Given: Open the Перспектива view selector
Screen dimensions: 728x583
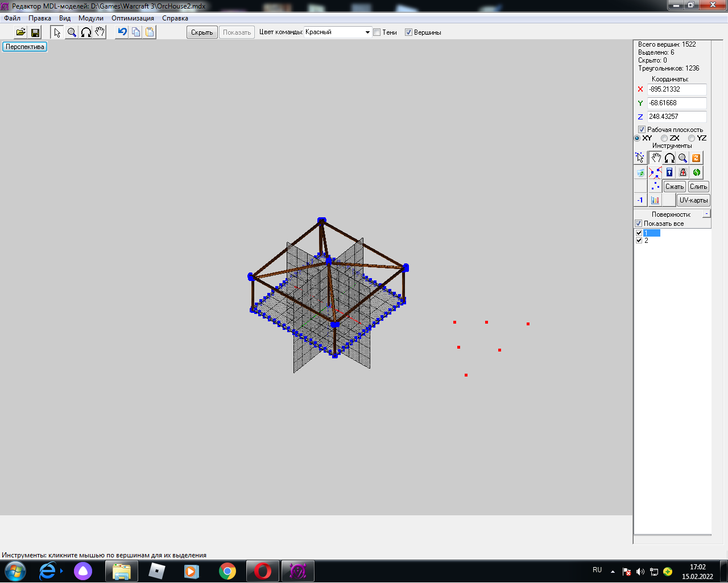Looking at the screenshot, I should click(x=24, y=47).
